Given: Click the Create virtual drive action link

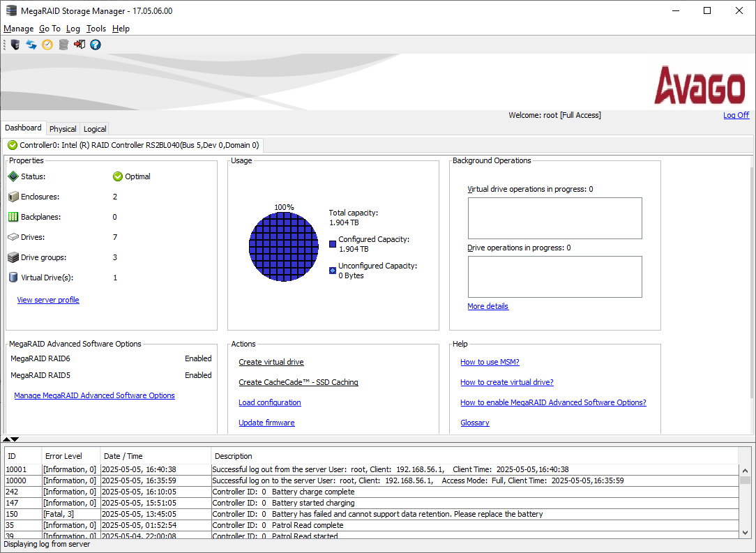Looking at the screenshot, I should (x=271, y=362).
